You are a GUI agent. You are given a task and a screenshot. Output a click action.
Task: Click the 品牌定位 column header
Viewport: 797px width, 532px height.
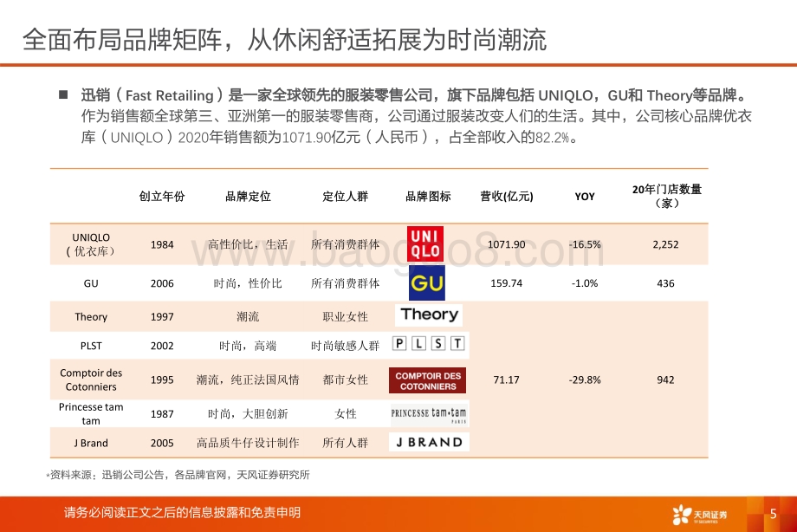248,197
